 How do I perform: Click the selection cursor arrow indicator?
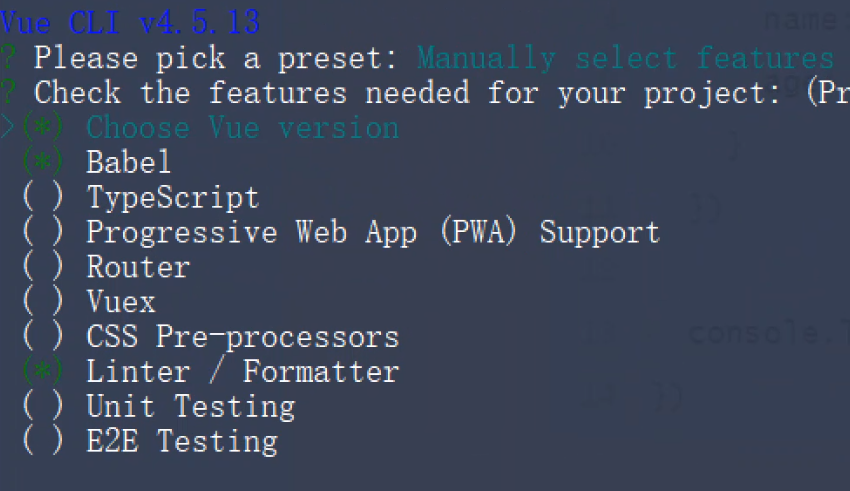point(8,128)
